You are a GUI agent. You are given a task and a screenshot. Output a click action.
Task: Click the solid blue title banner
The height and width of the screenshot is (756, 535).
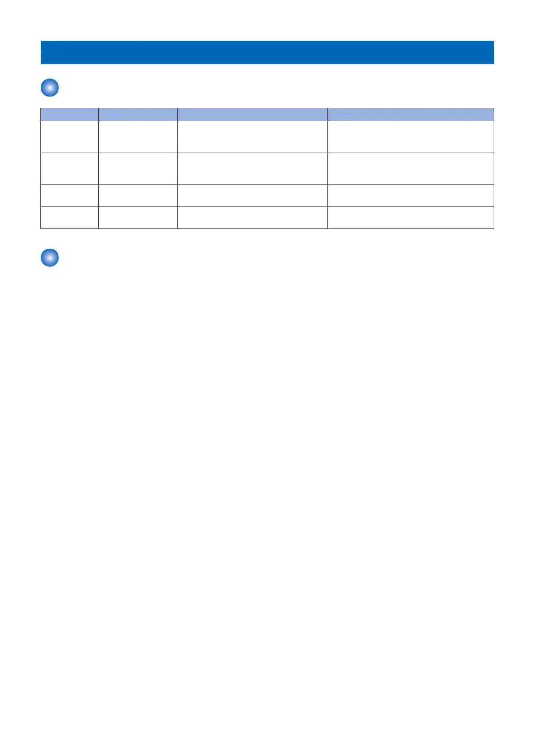click(x=267, y=53)
